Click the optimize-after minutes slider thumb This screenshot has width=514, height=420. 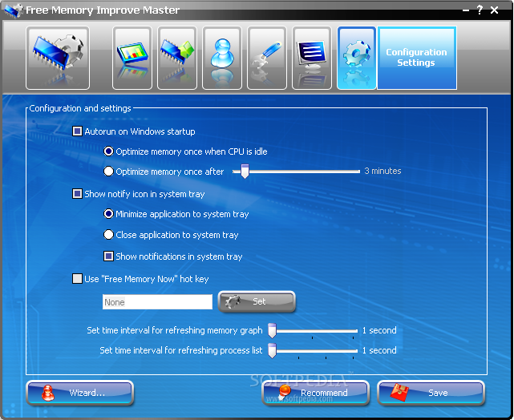point(245,172)
